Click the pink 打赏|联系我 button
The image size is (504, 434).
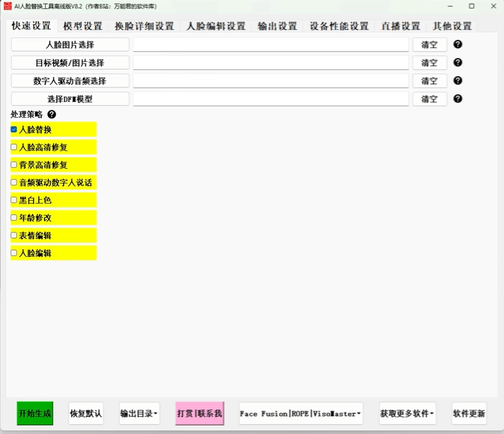point(200,414)
